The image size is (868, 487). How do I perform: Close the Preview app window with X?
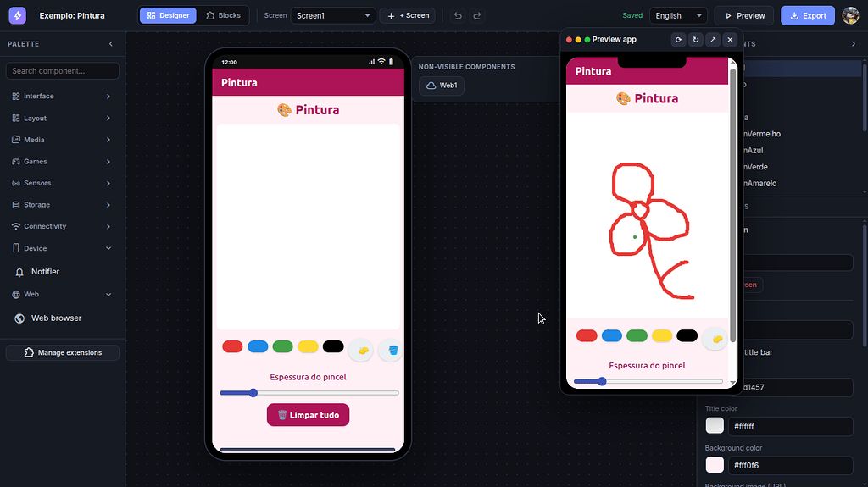pyautogui.click(x=730, y=39)
